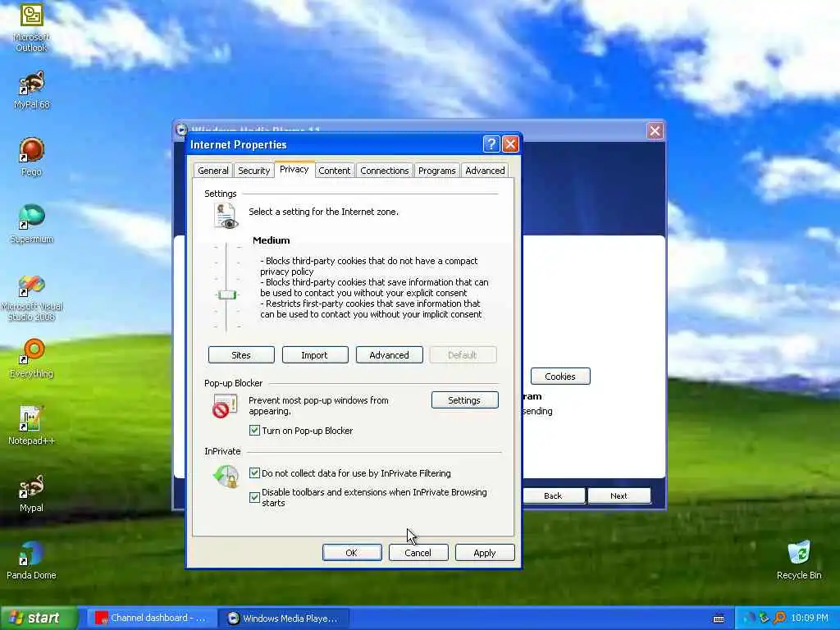This screenshot has height=630, width=840.
Task: Open the Advanced privacy settings button
Action: tap(389, 354)
